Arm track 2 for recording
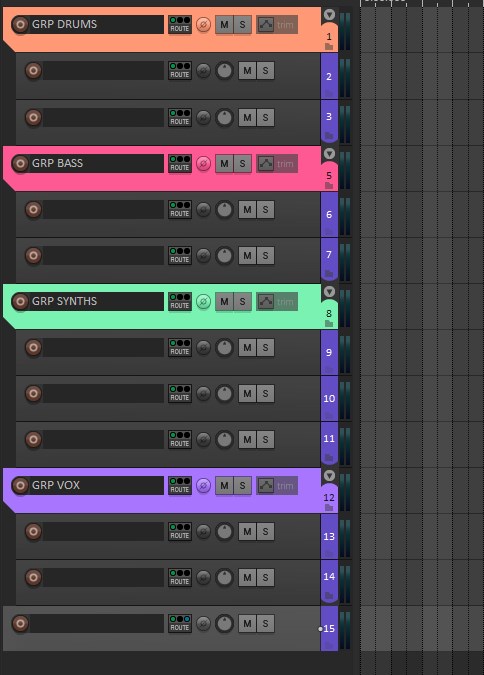Image resolution: width=484 pixels, height=675 pixels. pos(33,71)
